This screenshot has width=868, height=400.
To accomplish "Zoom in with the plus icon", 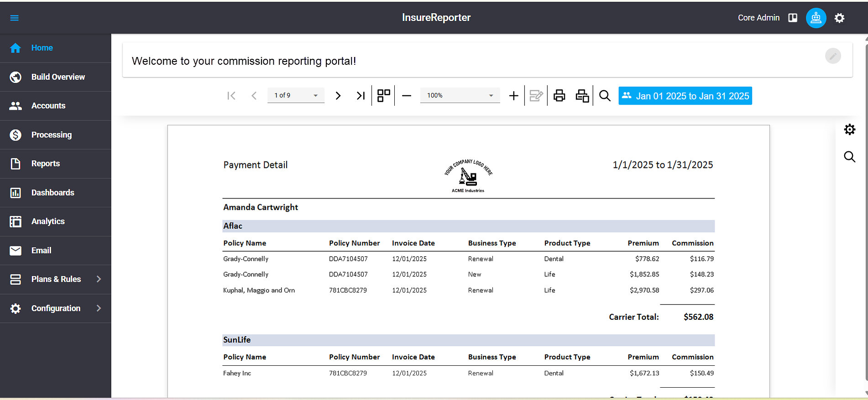I will (x=514, y=95).
